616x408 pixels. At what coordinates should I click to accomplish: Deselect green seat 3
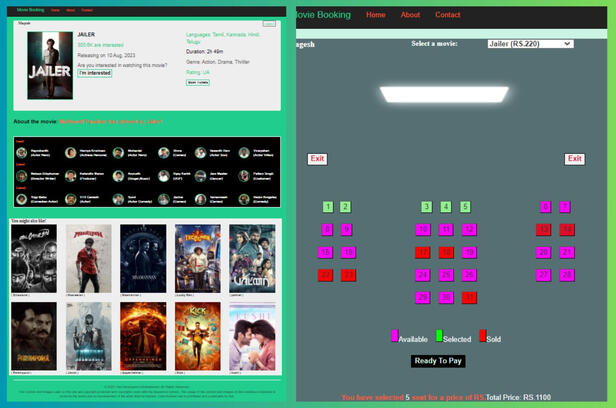pyautogui.click(x=427, y=207)
